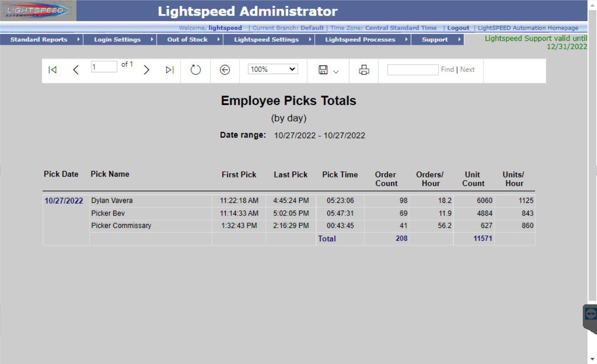Click the current page number field
597x364 pixels.
click(104, 66)
